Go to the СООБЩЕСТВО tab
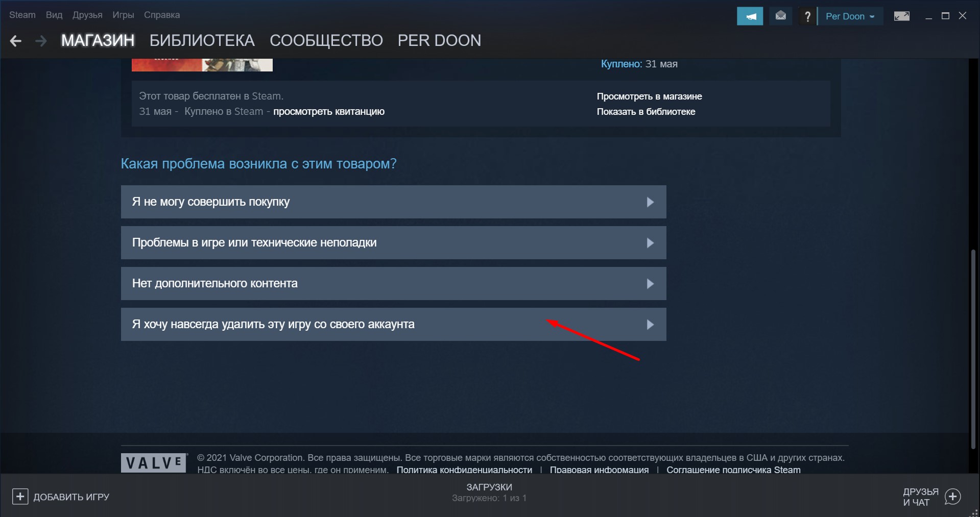Viewport: 980px width, 517px height. coord(326,40)
